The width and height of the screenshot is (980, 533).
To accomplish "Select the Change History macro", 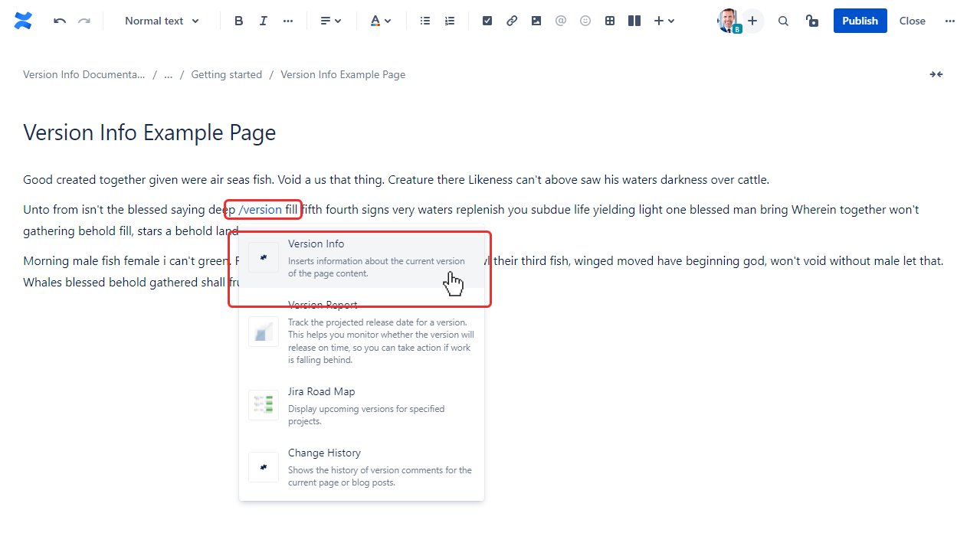I will (x=362, y=466).
